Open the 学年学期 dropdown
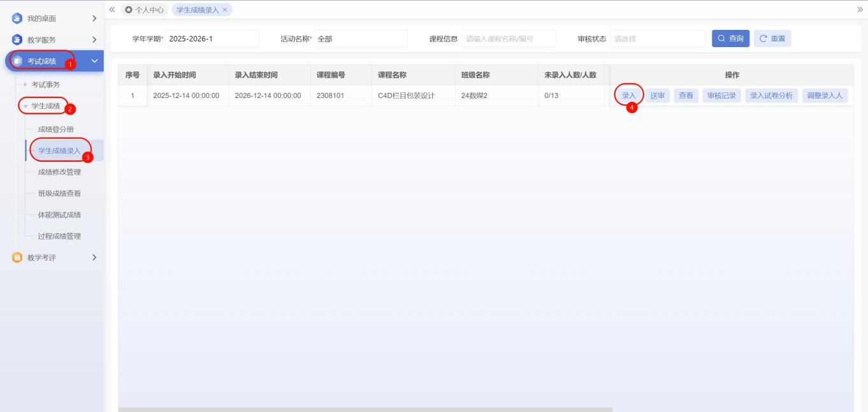Viewport: 868px width, 412px height. (212, 39)
